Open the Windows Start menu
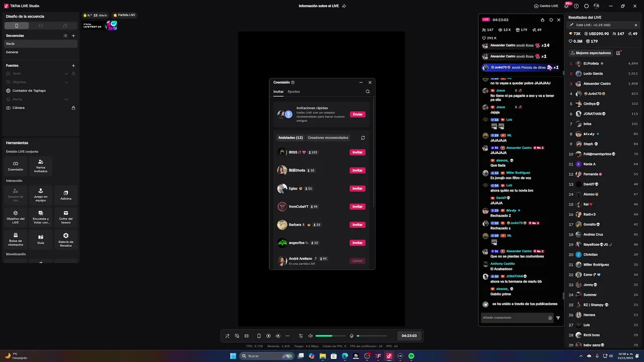This screenshot has height=362, width=644. pyautogui.click(x=233, y=356)
